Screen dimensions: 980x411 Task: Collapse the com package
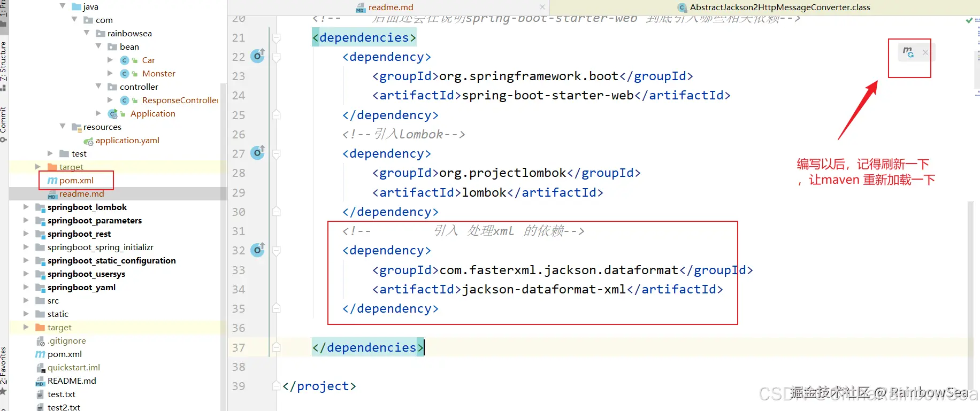[74, 19]
